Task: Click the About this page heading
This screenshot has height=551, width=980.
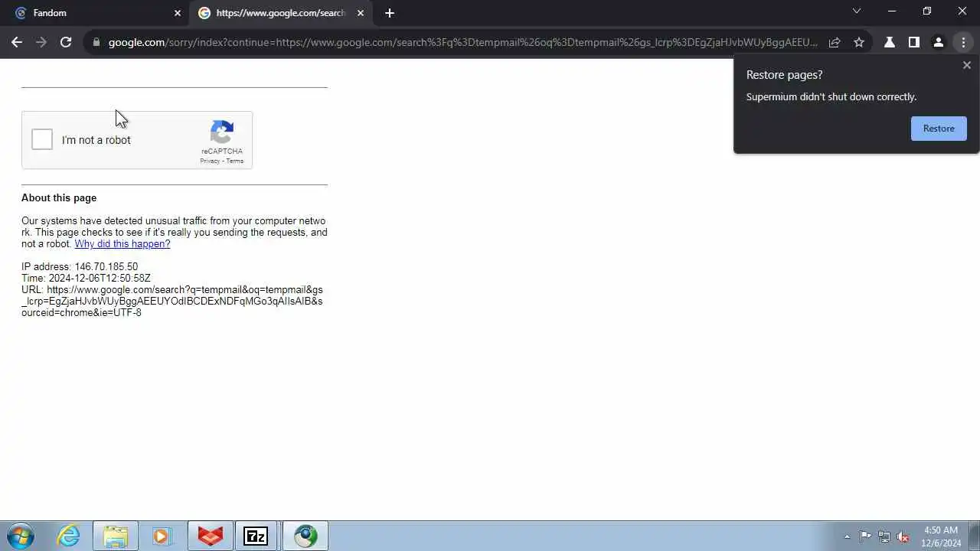Action: [x=59, y=198]
